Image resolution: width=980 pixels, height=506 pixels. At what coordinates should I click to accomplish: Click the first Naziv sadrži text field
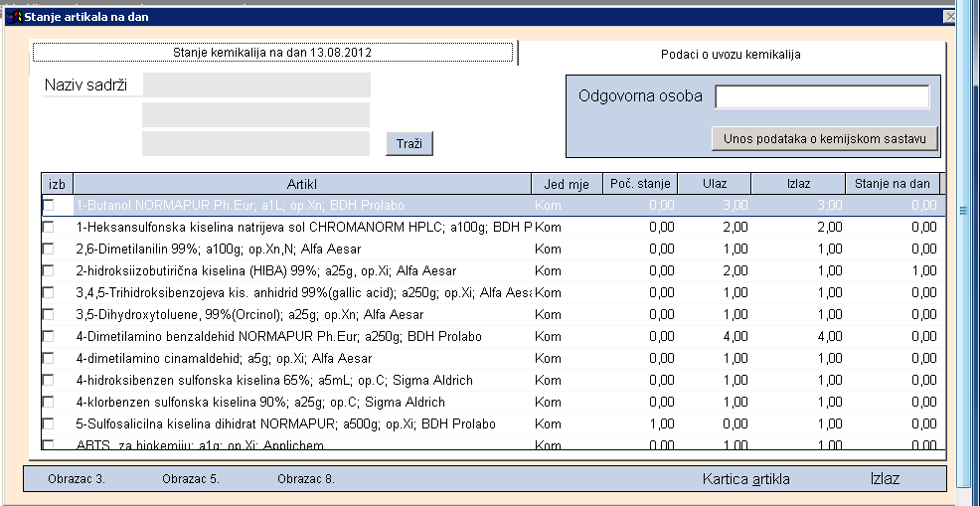[x=256, y=85]
